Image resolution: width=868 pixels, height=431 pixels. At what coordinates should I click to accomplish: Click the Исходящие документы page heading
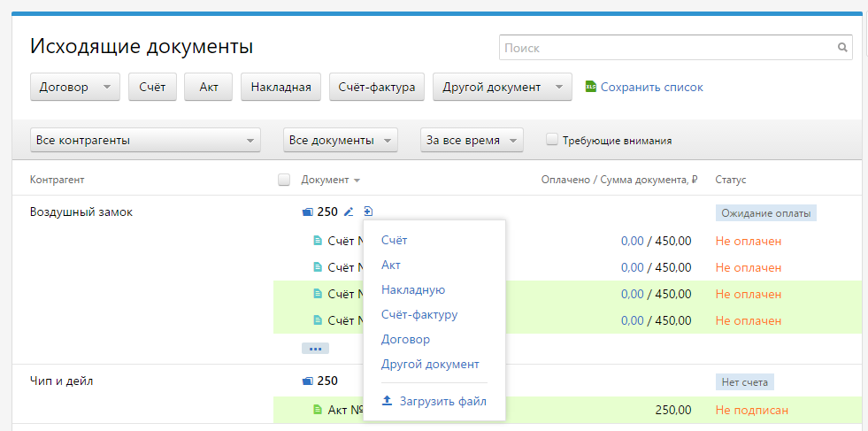(142, 47)
